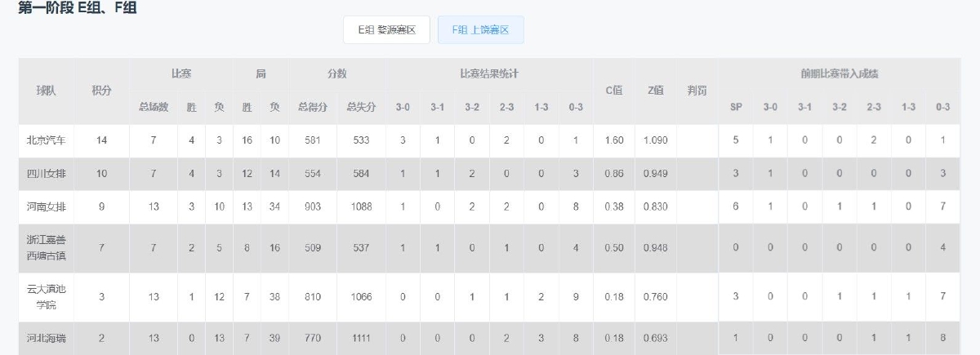980x355 pixels.
Task: Click the SP column header
Action: pos(735,107)
